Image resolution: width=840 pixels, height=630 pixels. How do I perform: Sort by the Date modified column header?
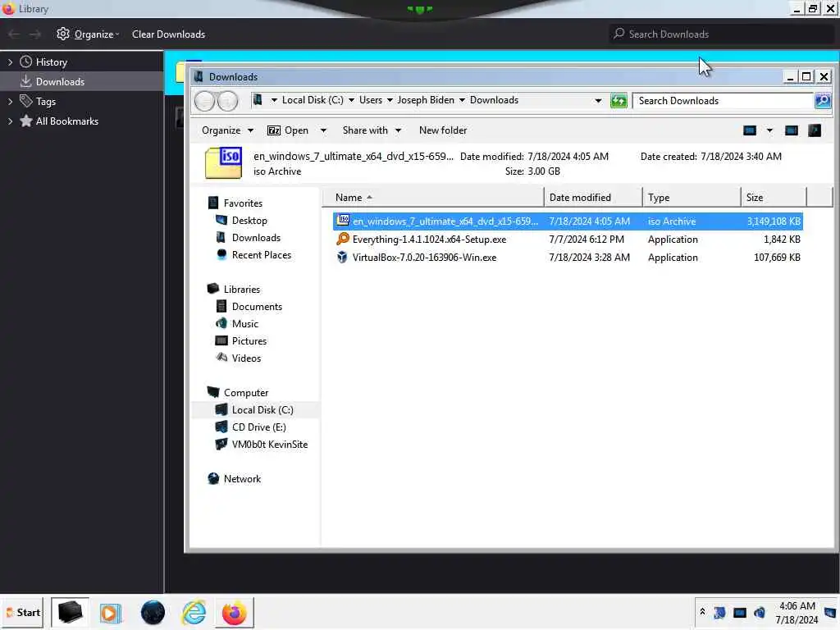pyautogui.click(x=593, y=197)
